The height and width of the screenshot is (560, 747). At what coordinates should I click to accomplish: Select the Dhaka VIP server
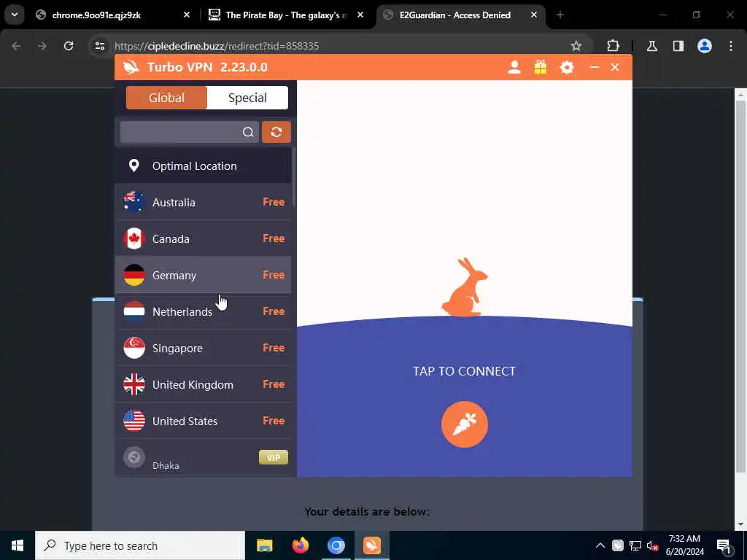point(203,458)
